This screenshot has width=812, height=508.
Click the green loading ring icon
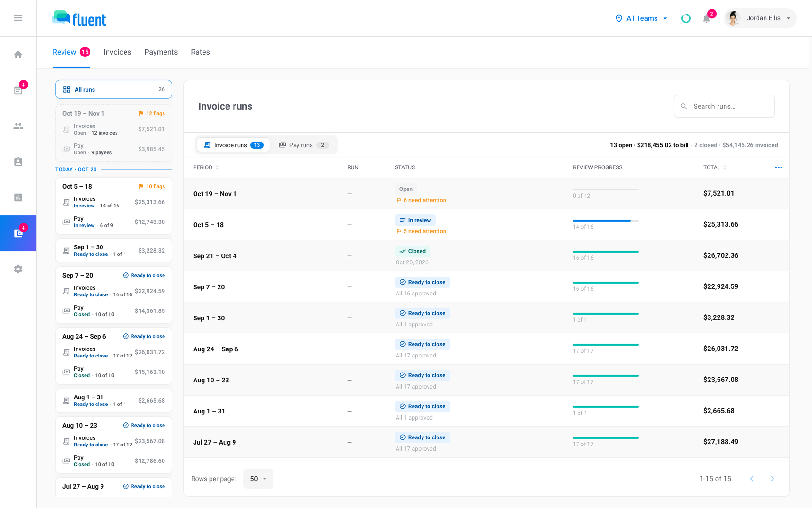(x=686, y=18)
